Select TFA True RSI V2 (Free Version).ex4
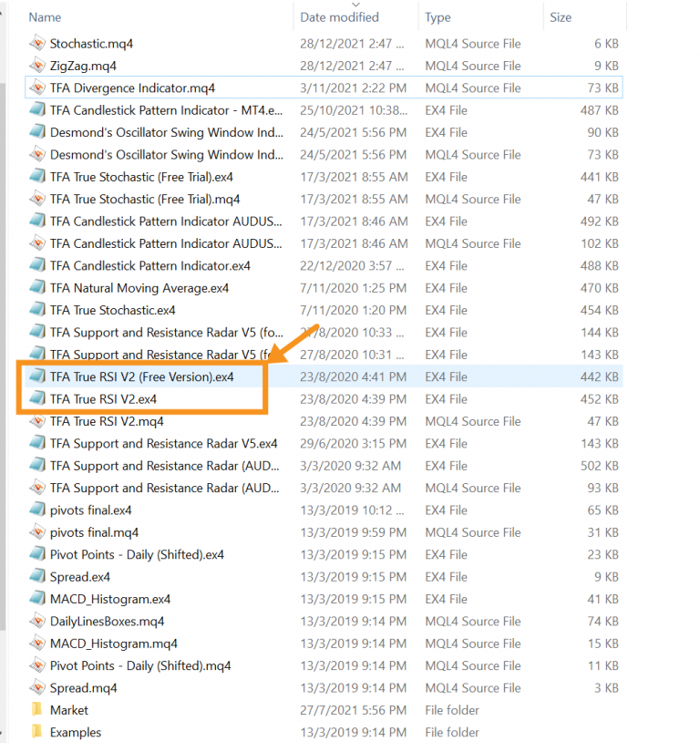This screenshot has width=700, height=752. [x=141, y=376]
